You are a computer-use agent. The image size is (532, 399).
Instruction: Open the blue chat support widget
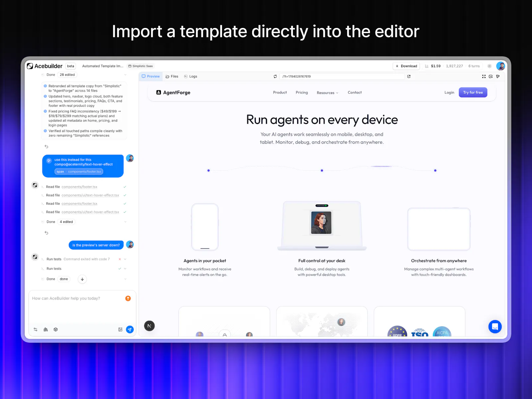click(x=495, y=326)
